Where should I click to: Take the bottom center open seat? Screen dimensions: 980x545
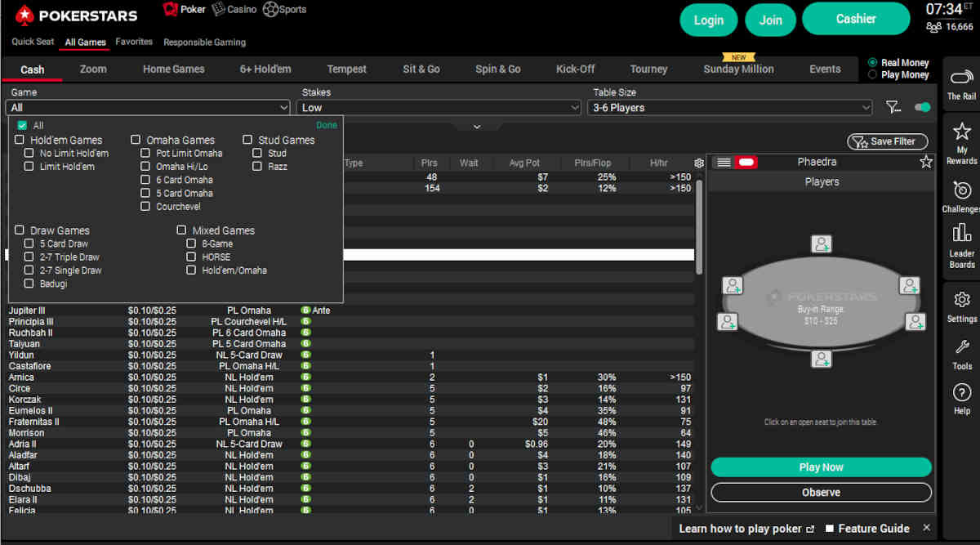coord(822,359)
